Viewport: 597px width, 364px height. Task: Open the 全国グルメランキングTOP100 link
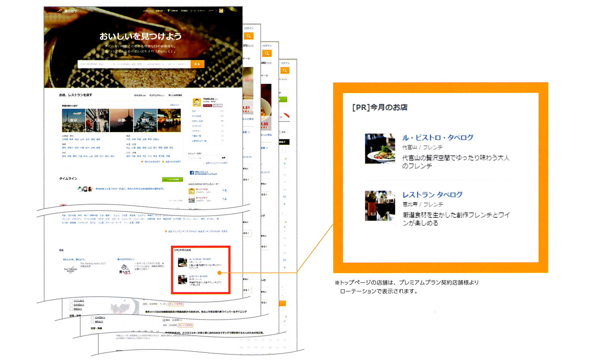pyautogui.click(x=197, y=231)
